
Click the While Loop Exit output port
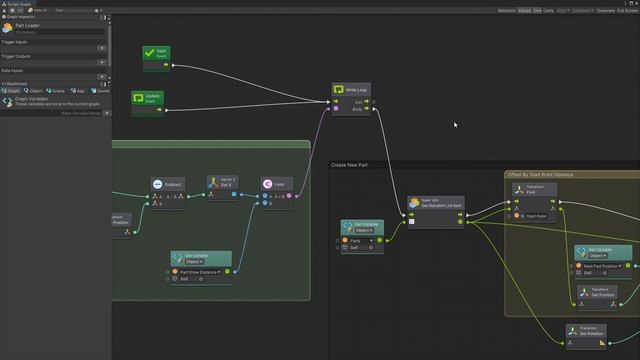click(367, 101)
